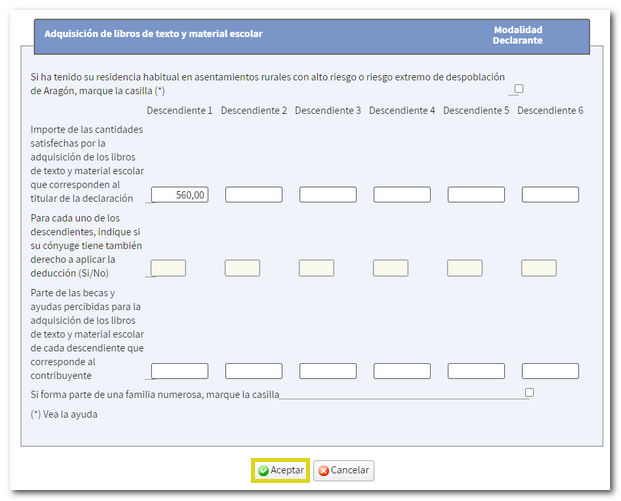Click the red cross icon on Cancelar
Image resolution: width=621 pixels, height=501 pixels.
point(324,470)
